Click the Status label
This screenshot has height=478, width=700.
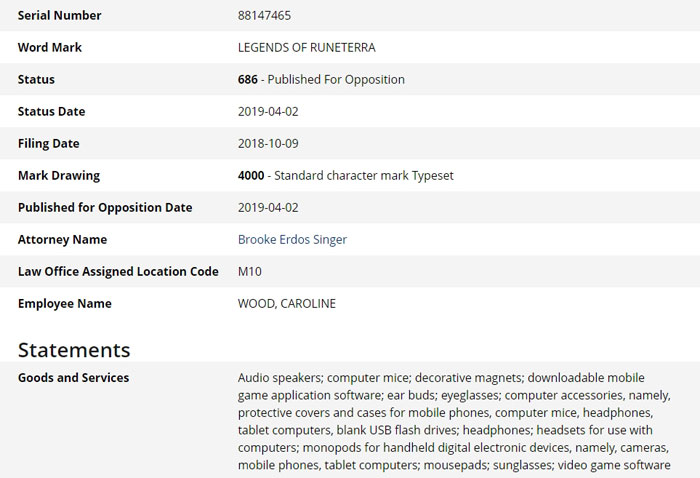[x=36, y=79]
